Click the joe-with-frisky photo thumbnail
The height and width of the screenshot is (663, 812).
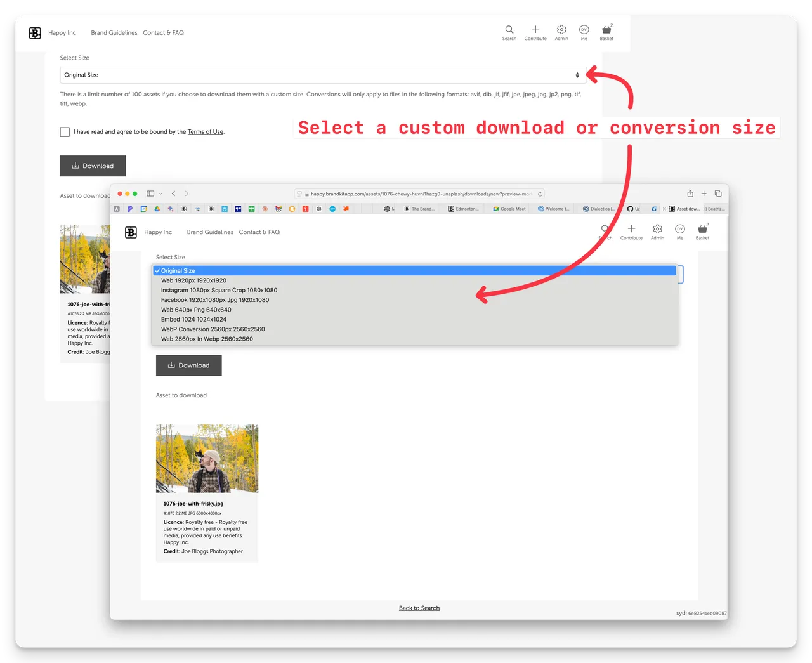[x=207, y=458]
